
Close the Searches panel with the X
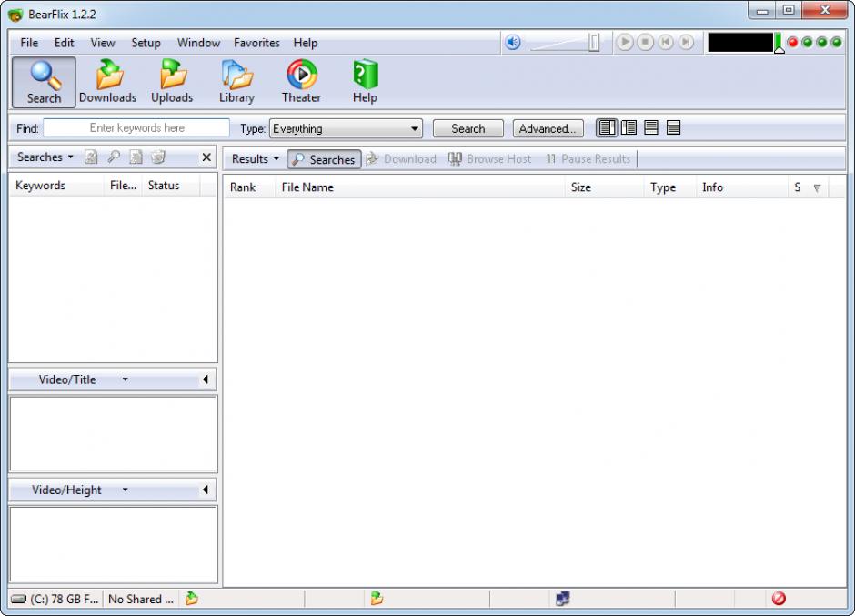pos(206,157)
